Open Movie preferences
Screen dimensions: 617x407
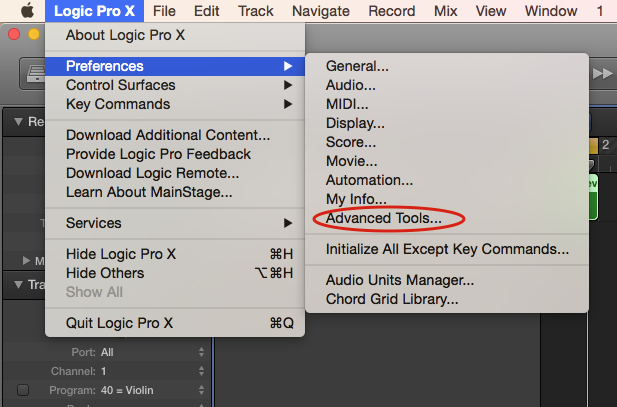pos(447,161)
